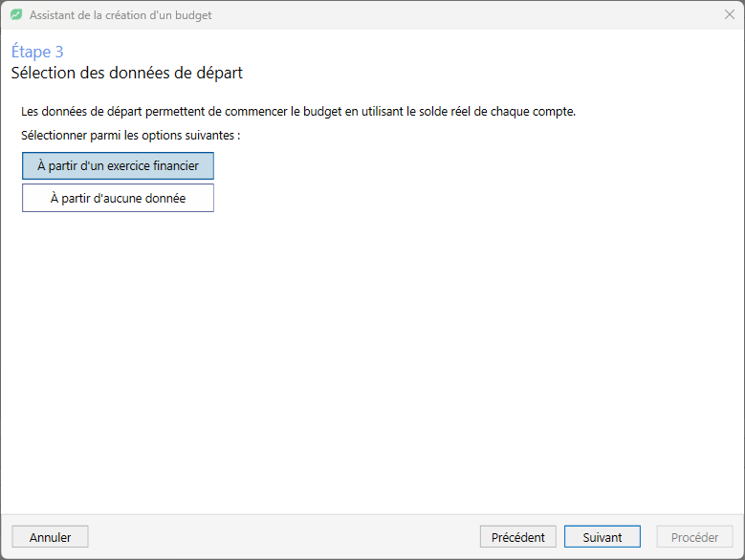Go back with Précédent button
This screenshot has height=560, width=745.
coord(518,537)
